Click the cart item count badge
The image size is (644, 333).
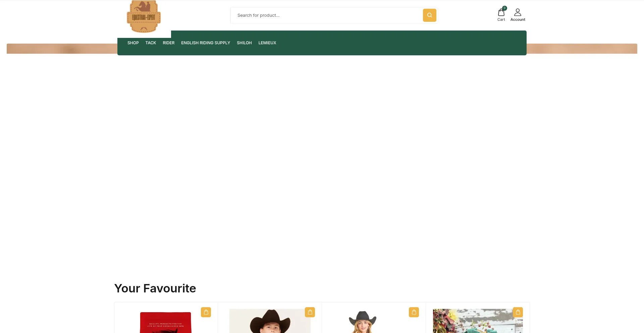point(504,8)
